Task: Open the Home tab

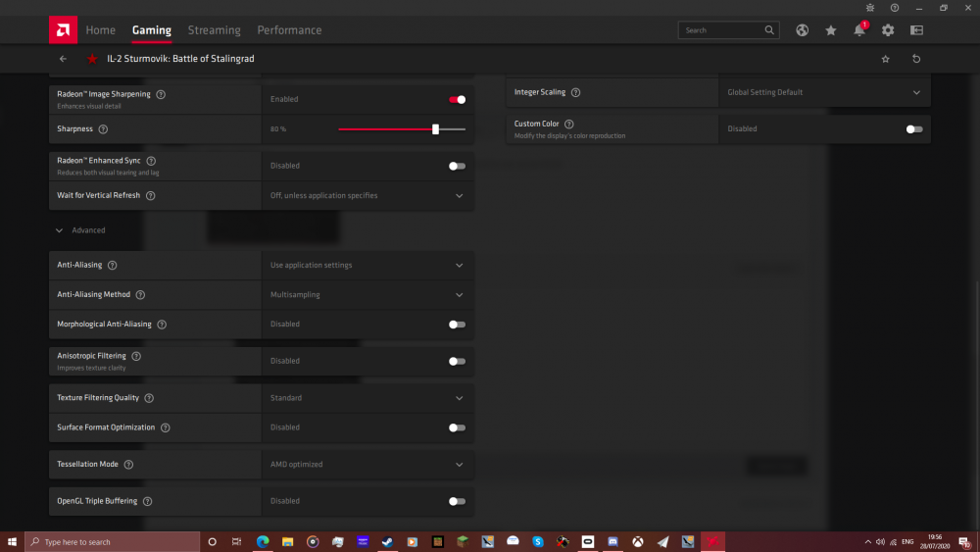Action: [x=100, y=30]
